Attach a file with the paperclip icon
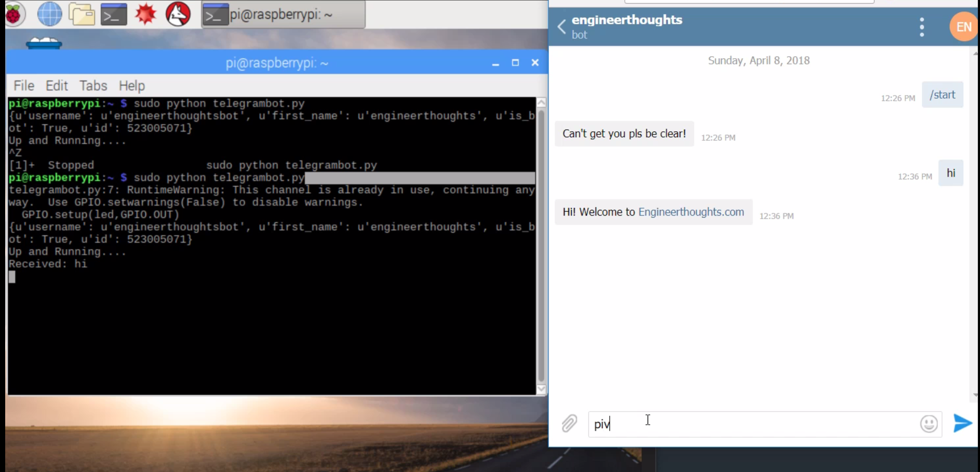The width and height of the screenshot is (980, 472). tap(570, 424)
